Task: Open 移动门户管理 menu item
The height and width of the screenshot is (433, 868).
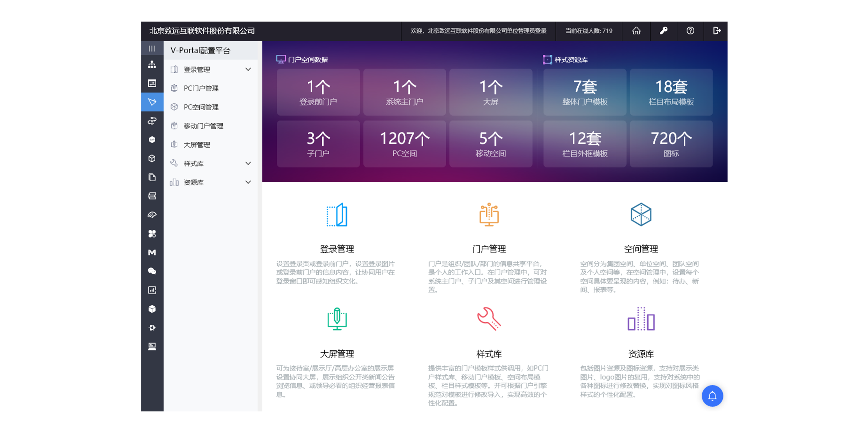Action: pos(203,126)
